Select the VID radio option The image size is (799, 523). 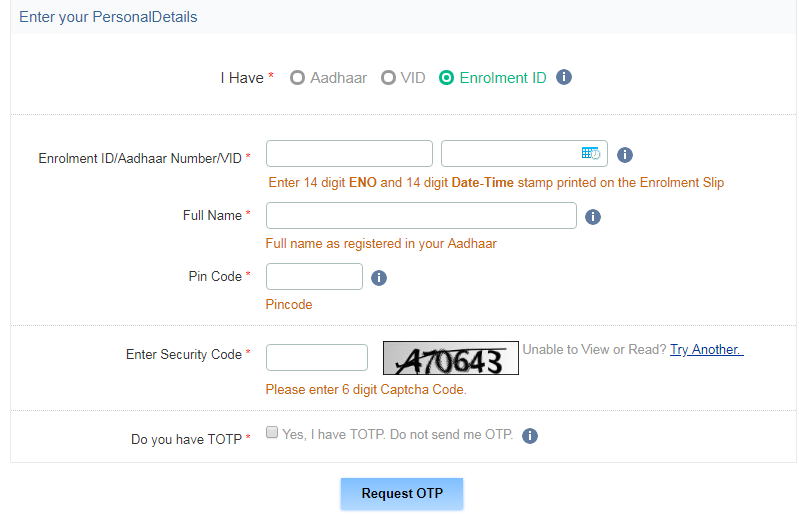388,78
